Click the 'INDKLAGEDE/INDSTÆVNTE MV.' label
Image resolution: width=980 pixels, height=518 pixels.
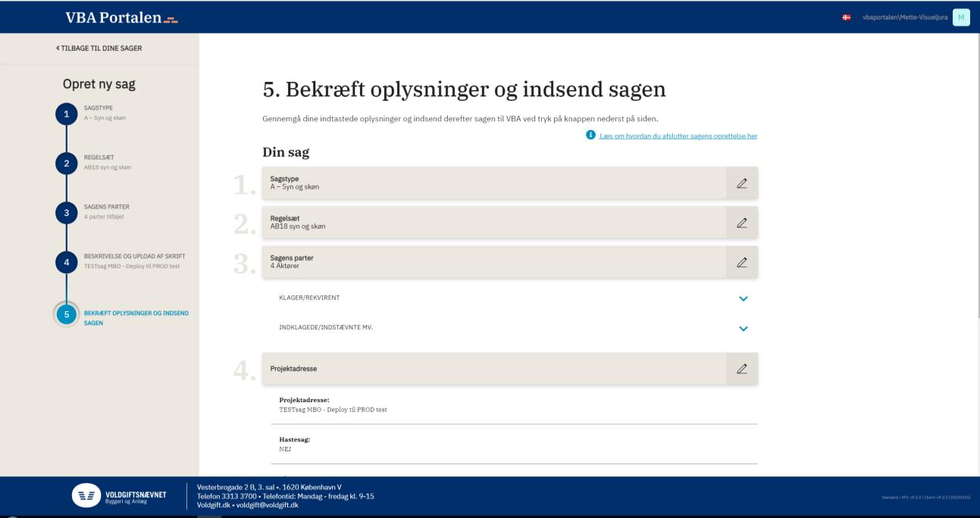(x=326, y=329)
